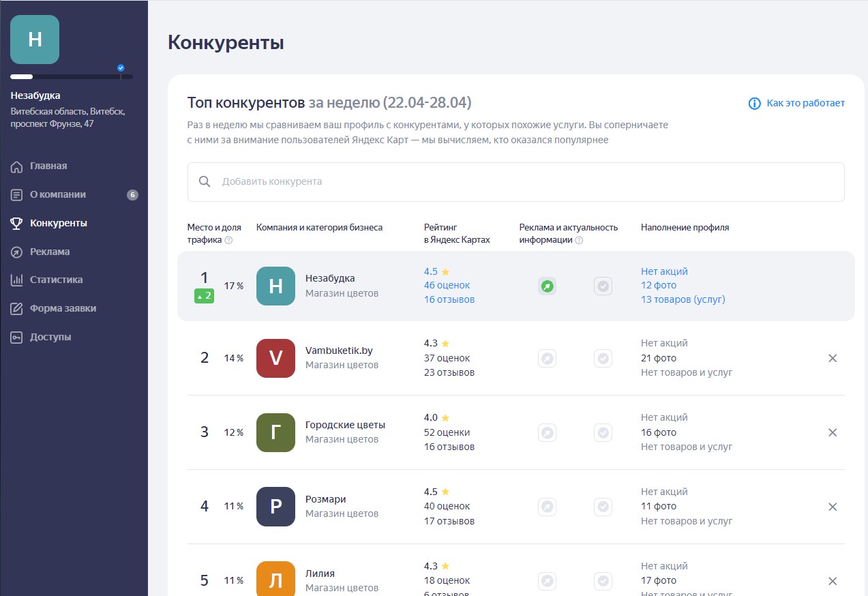Click verified check icon in Vambuketik.by row
Screen dimensions: 868x596
click(x=603, y=358)
